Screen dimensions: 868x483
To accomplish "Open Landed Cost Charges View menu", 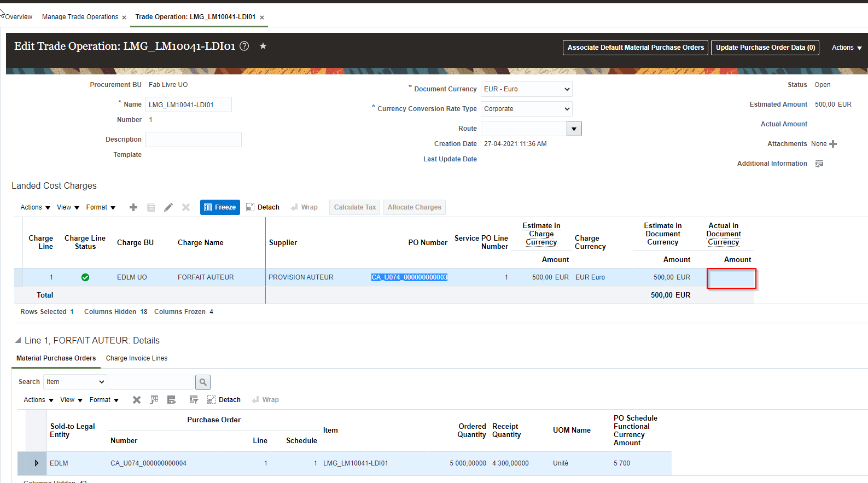I will pyautogui.click(x=68, y=207).
